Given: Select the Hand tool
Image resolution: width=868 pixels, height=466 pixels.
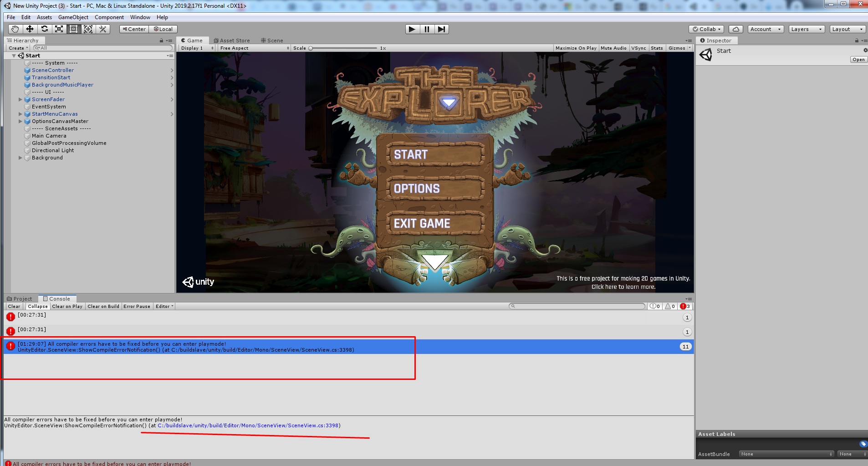Looking at the screenshot, I should point(15,29).
